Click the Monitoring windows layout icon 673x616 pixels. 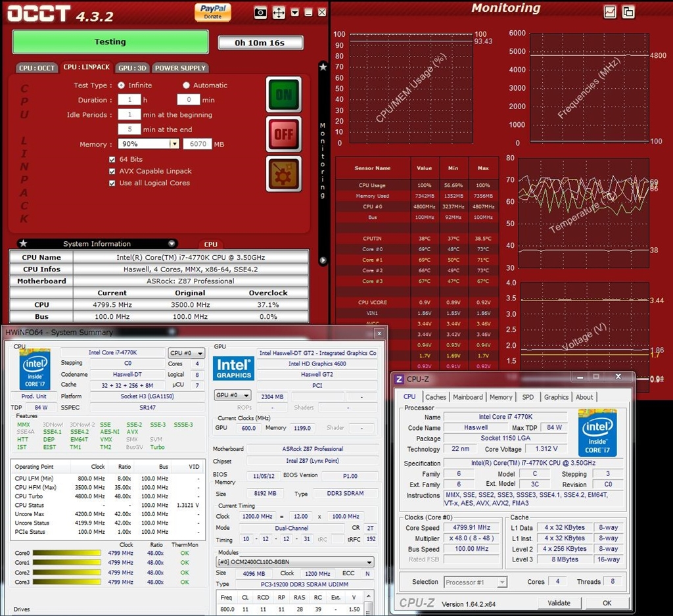click(628, 12)
